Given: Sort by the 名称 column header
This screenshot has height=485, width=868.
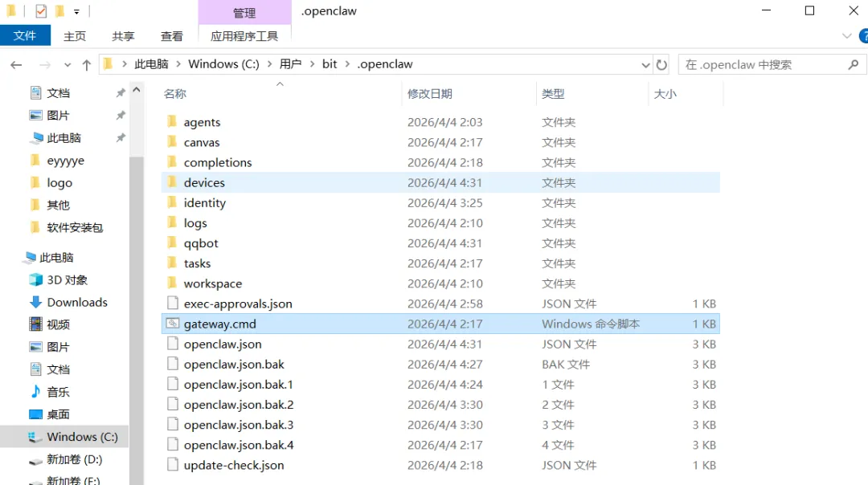Looking at the screenshot, I should [281, 93].
